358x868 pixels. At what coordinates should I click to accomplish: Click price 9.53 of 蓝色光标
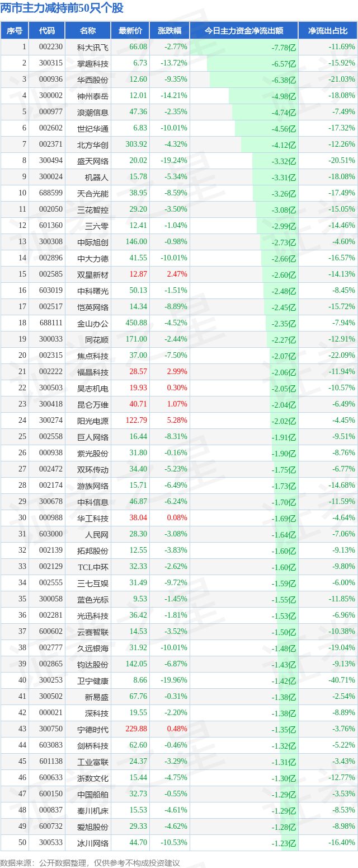pyautogui.click(x=140, y=599)
